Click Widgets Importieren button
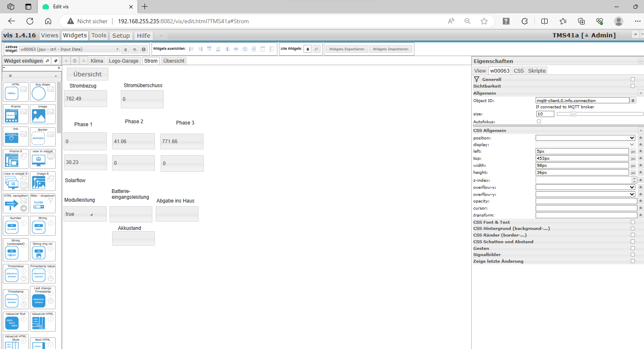The image size is (644, 349). [390, 49]
